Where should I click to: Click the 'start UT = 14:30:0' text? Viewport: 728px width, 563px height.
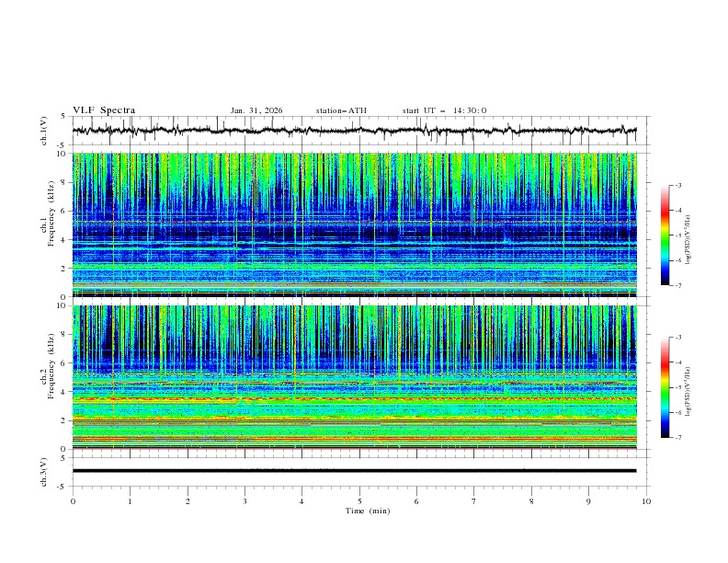tap(444, 110)
